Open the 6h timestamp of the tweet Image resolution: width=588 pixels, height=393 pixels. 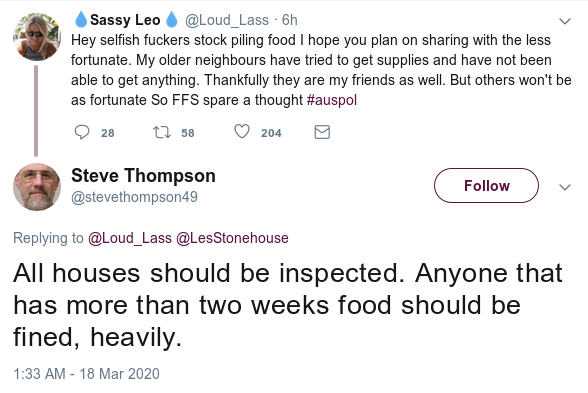pyautogui.click(x=290, y=20)
